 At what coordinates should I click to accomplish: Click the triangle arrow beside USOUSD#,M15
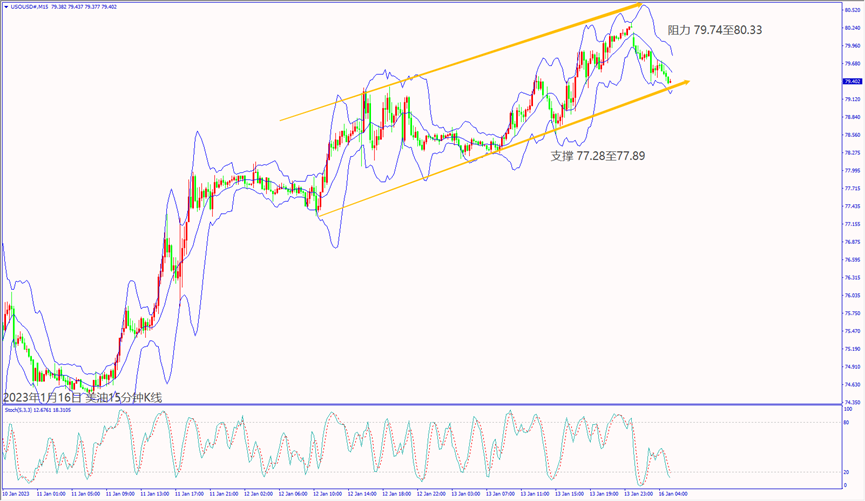tap(5, 6)
